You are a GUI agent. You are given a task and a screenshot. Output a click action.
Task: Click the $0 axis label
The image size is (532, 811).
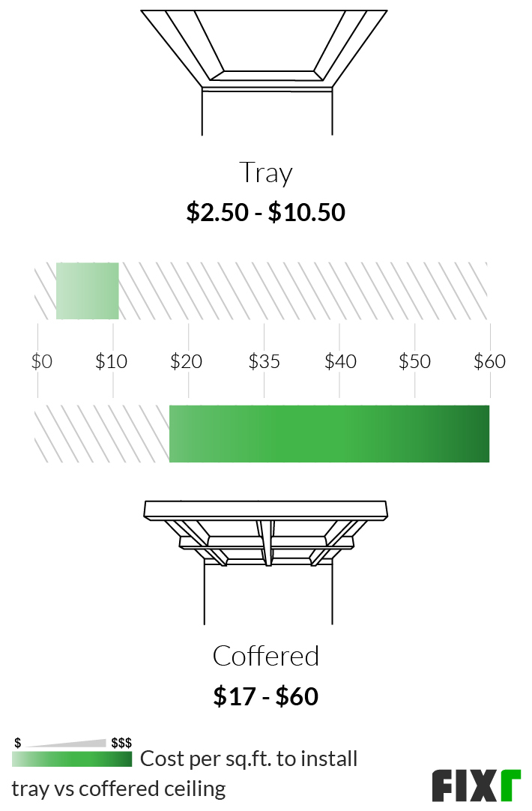pyautogui.click(x=42, y=361)
